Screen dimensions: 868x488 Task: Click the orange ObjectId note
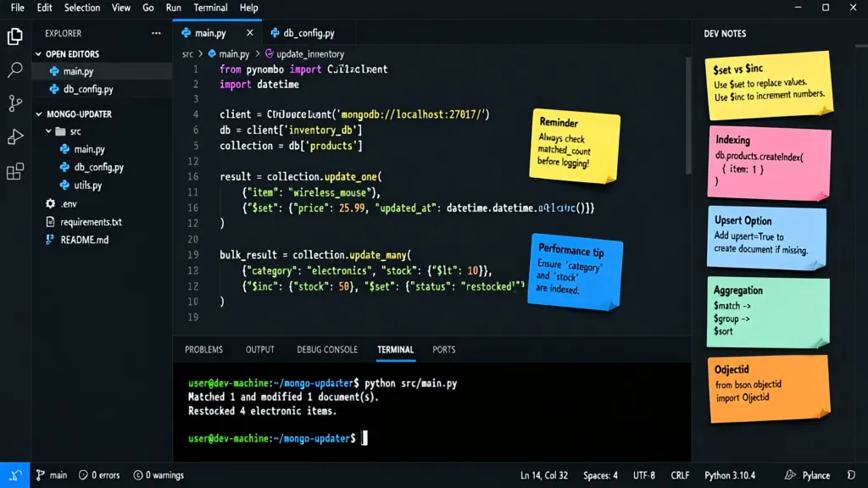pos(768,390)
